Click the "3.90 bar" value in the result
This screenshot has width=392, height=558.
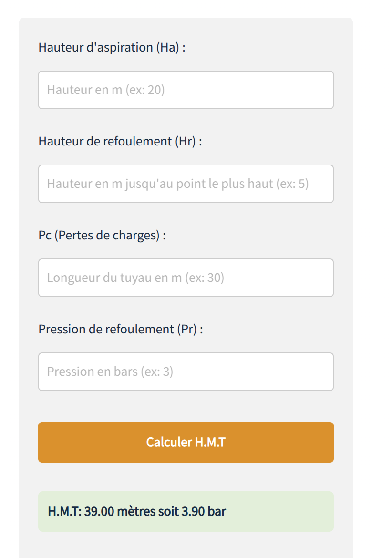click(204, 512)
